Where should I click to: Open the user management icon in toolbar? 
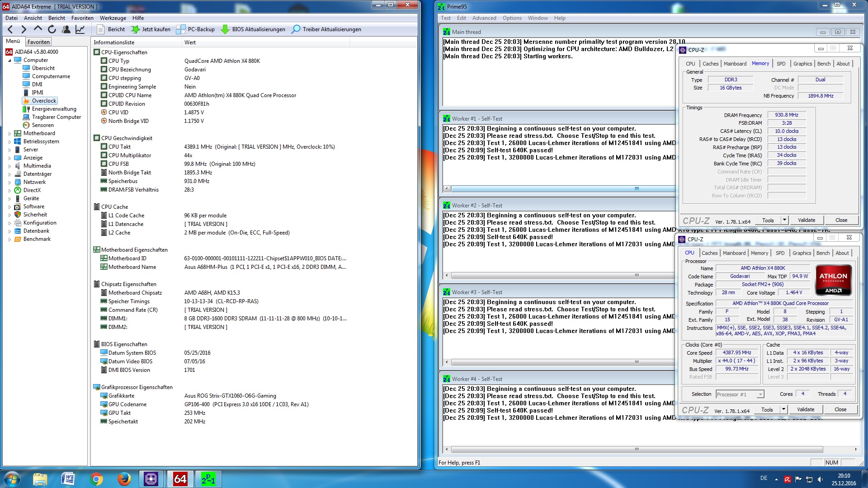click(x=66, y=29)
